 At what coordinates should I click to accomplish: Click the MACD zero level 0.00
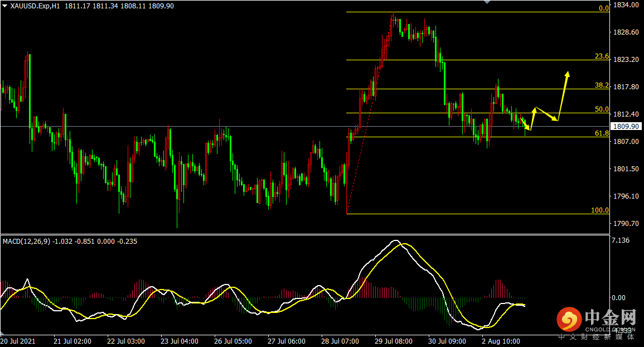tap(618, 298)
